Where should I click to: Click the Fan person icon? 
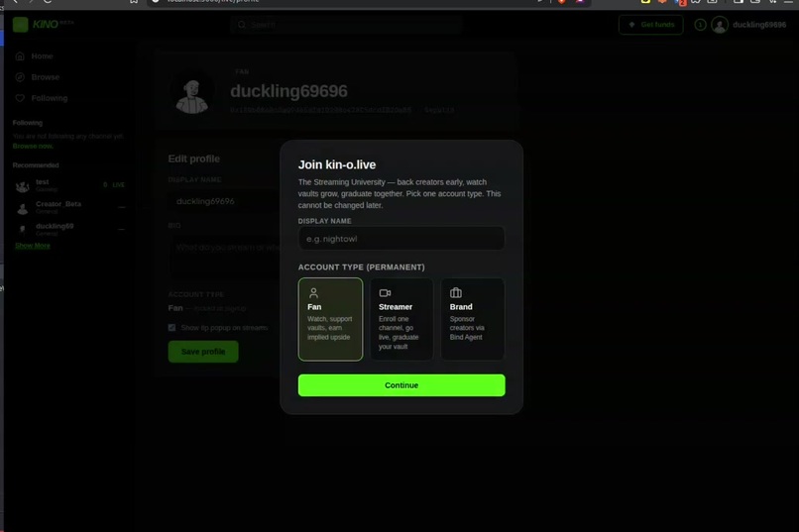coord(313,292)
